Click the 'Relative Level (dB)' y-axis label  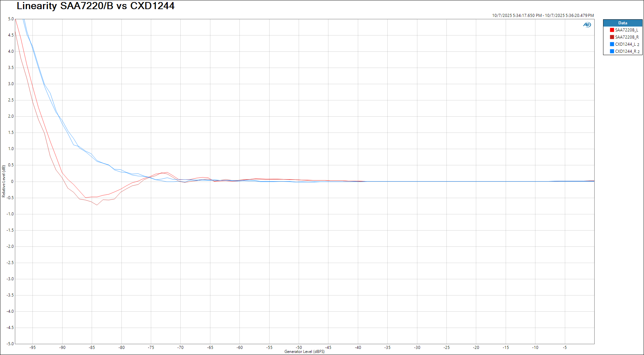coord(4,181)
